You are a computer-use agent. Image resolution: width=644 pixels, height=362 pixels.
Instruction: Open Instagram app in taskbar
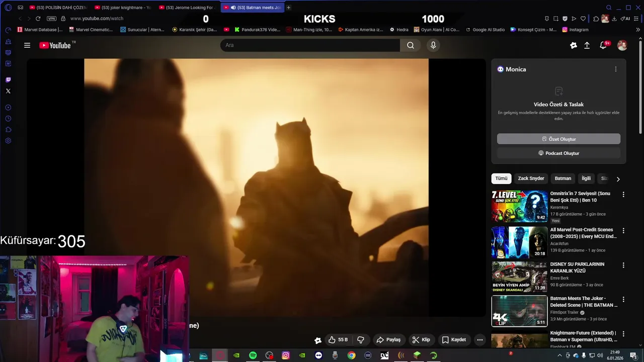[285, 355]
